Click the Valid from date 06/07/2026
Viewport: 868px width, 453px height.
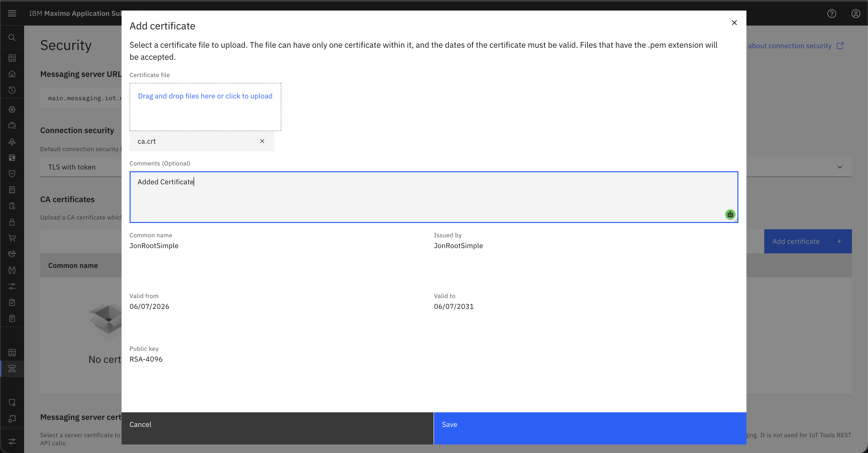[149, 307]
